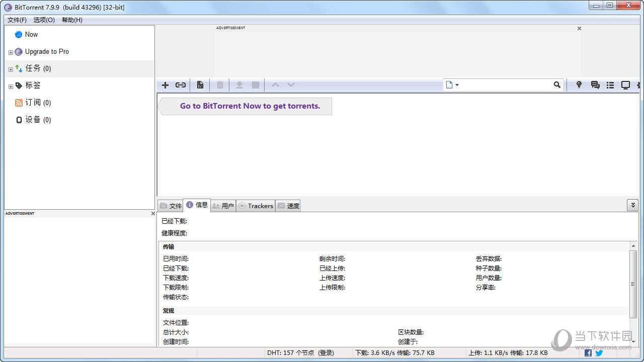Open the search provider dropdown
The width and height of the screenshot is (644, 362).
(x=452, y=85)
